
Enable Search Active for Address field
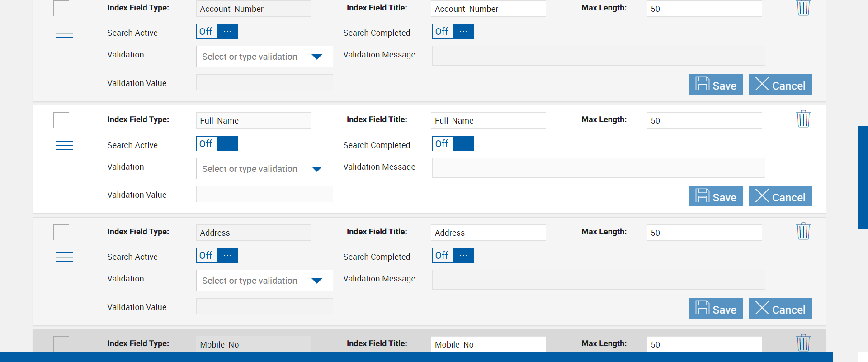[x=217, y=255]
